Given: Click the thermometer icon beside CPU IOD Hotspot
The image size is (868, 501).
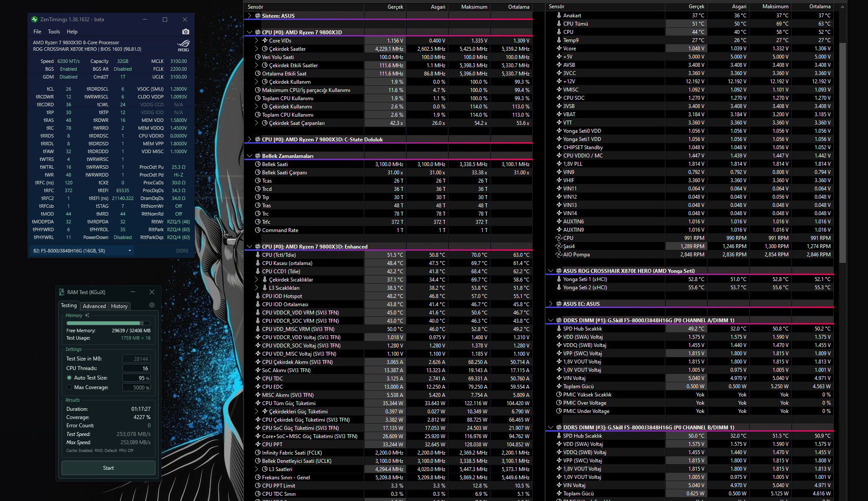Looking at the screenshot, I should (x=258, y=296).
